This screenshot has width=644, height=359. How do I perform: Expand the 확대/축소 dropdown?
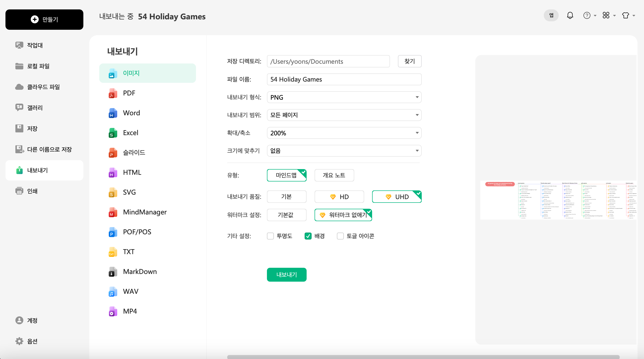pos(416,133)
